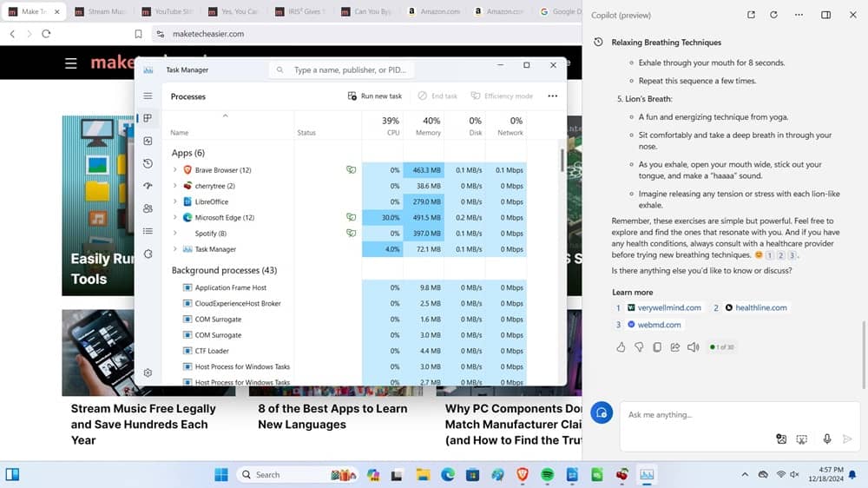Open App history in Task Manager sidebar
Viewport: 868px width, 488px height.
pos(148,163)
